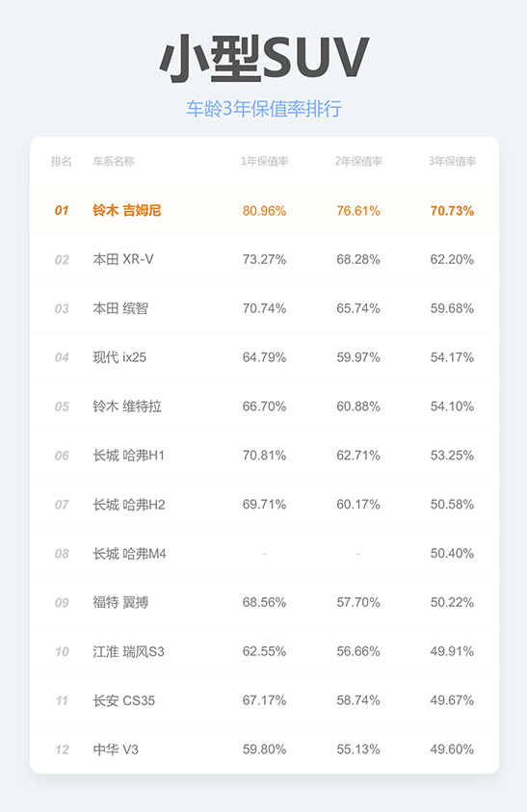Select the 3年保值率 column header

452,162
